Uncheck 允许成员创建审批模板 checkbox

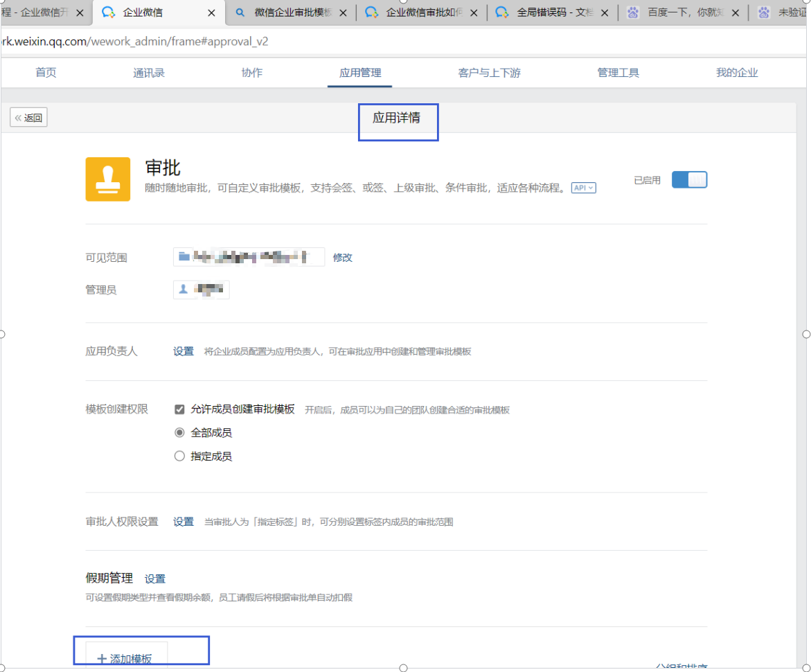tap(179, 409)
